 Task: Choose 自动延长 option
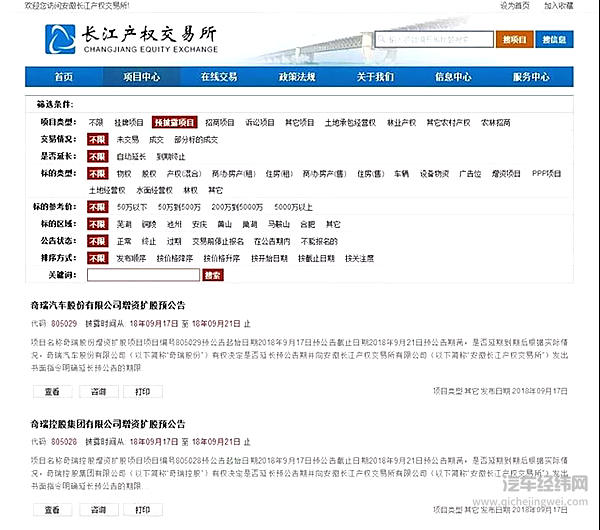tap(131, 157)
